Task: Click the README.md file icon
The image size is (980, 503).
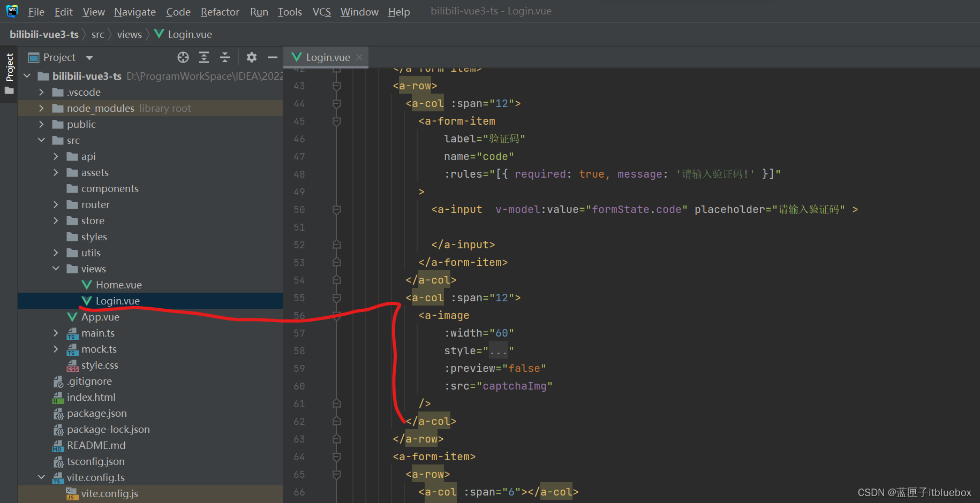Action: pos(58,446)
